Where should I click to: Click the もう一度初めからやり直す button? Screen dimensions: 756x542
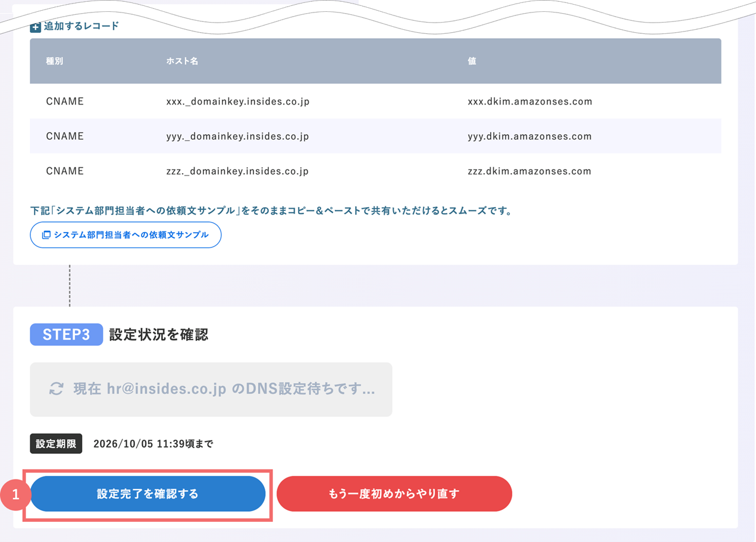(394, 494)
